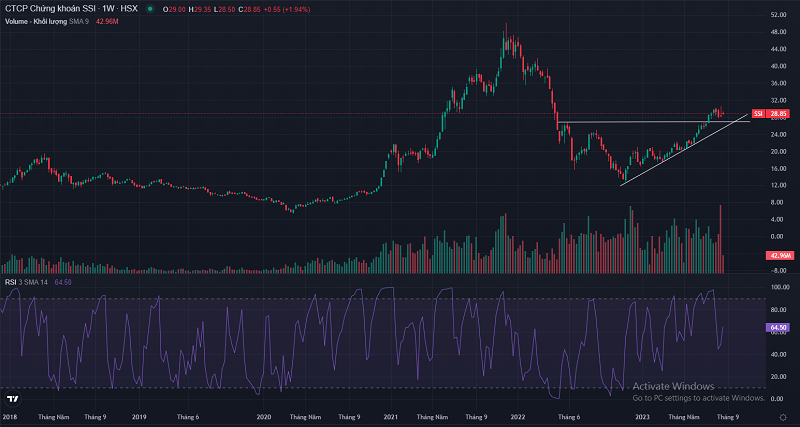Click the 2020 label on time axis
The width and height of the screenshot is (800, 427).
pos(263,417)
